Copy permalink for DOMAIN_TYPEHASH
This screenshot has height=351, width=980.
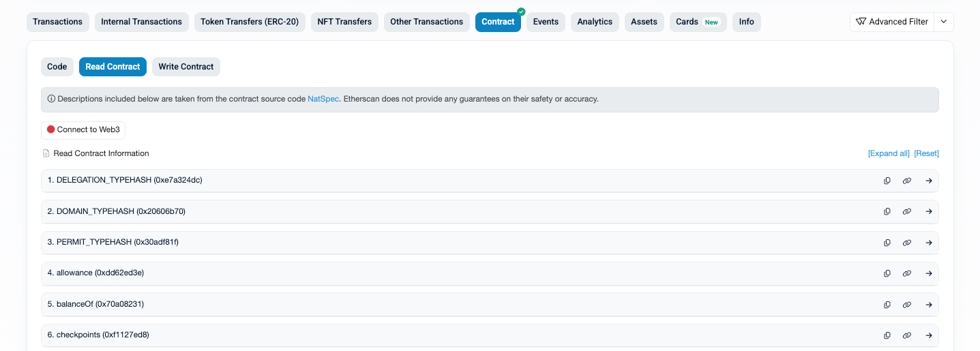[x=907, y=211]
